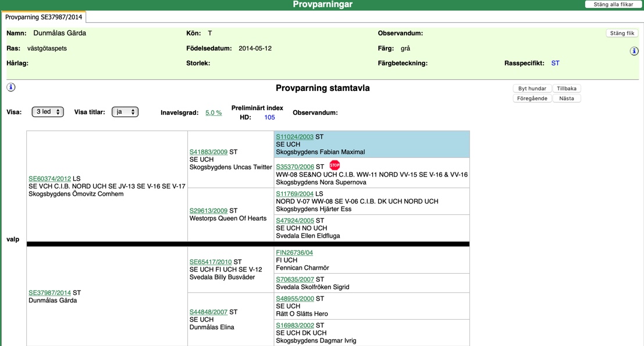Click the Föregående button
644x346 pixels.
[x=532, y=98]
